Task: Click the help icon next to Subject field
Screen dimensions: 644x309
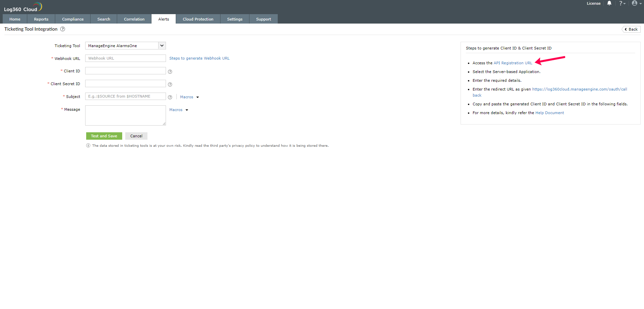Action: [170, 97]
